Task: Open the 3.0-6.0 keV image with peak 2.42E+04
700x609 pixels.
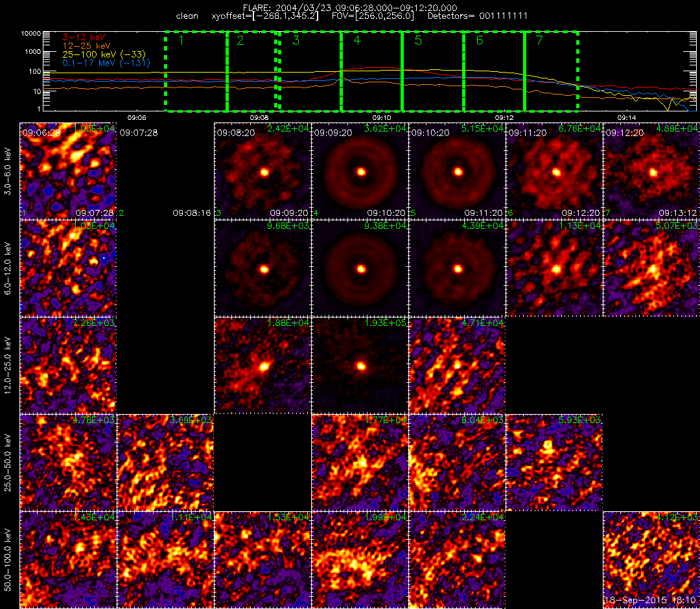Action: click(x=262, y=171)
